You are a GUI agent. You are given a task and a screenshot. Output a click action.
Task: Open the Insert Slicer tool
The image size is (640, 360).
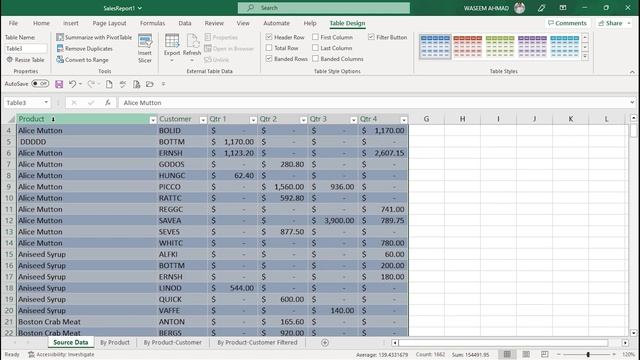pos(145,49)
